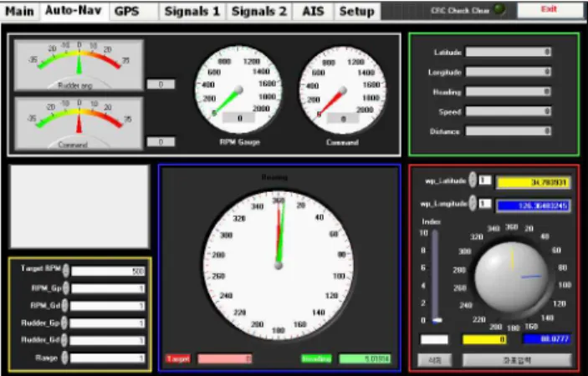Switch to the AIS tab
588x376 pixels.
(313, 11)
